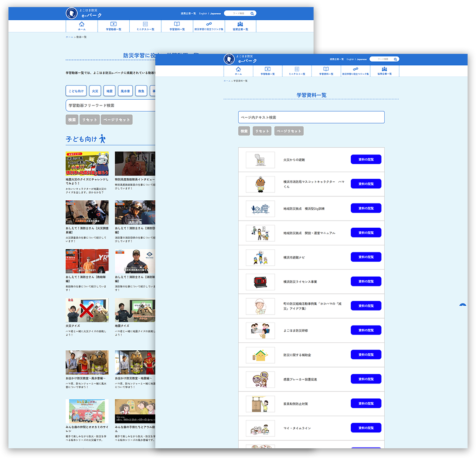The width and height of the screenshot is (476, 458).
Task: Click 資料の閲覧 for マイ・タイムライン
Action: coord(366,428)
